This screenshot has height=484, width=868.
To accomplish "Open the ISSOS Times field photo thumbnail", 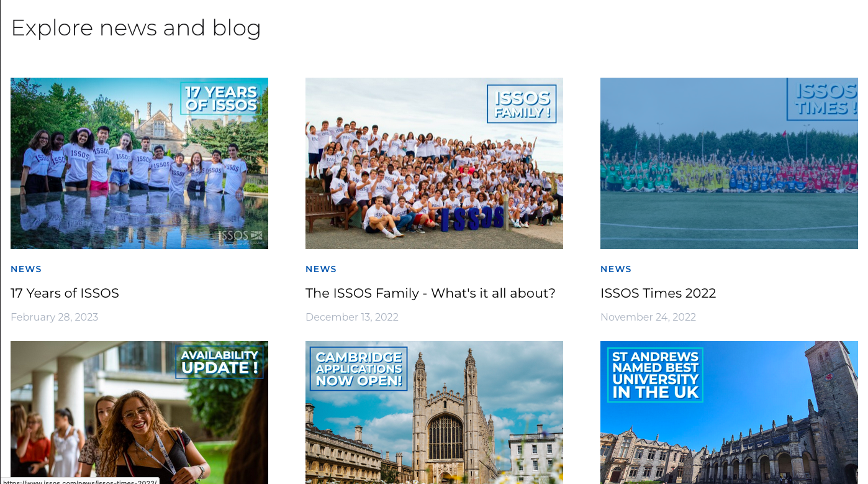I will coord(729,163).
